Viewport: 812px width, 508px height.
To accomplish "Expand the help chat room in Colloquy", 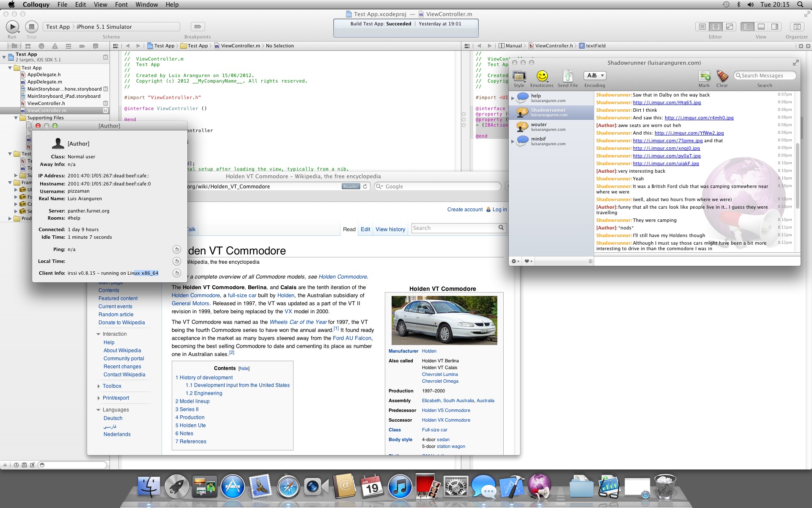I will (513, 98).
